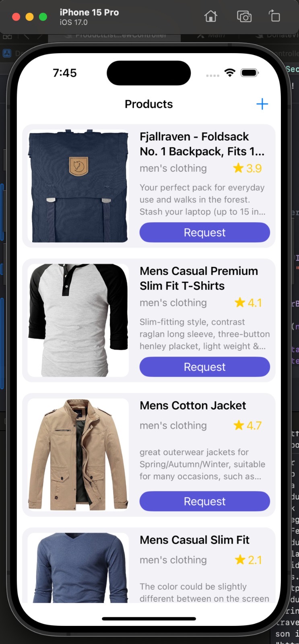Click the simulator Home icon
Viewport: 299px width, 644px height.
[x=210, y=17]
